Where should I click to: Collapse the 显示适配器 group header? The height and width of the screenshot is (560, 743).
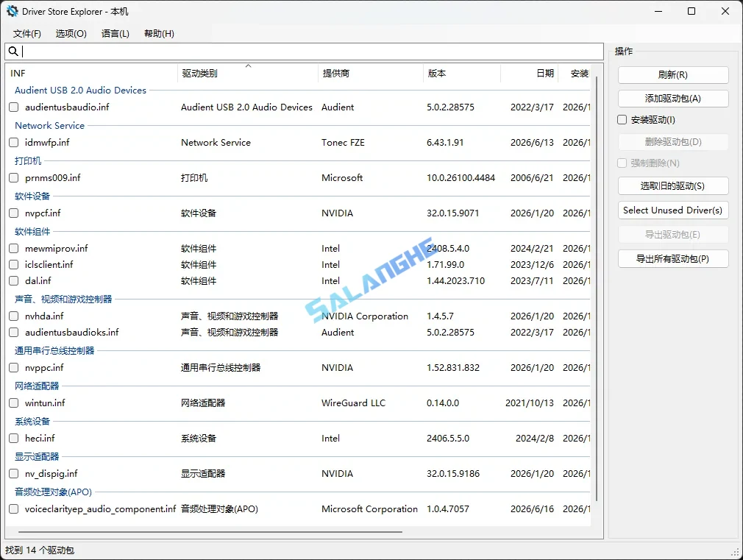[x=37, y=457]
